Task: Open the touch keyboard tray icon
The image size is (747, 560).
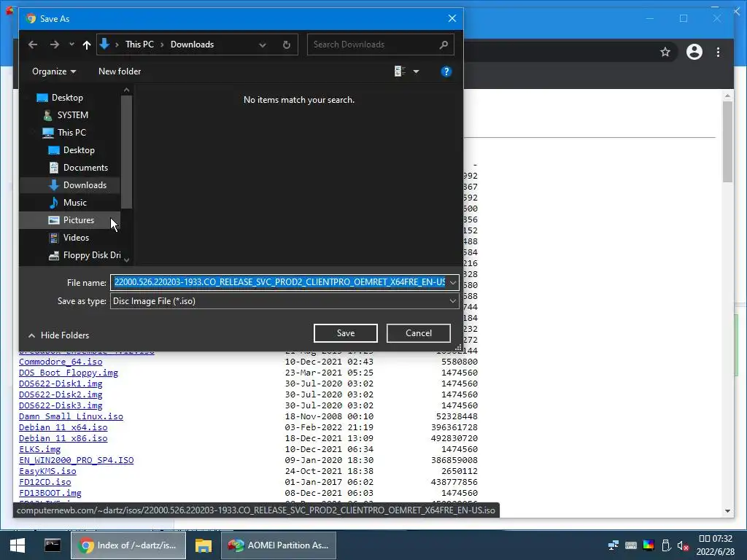Action: pos(631,545)
